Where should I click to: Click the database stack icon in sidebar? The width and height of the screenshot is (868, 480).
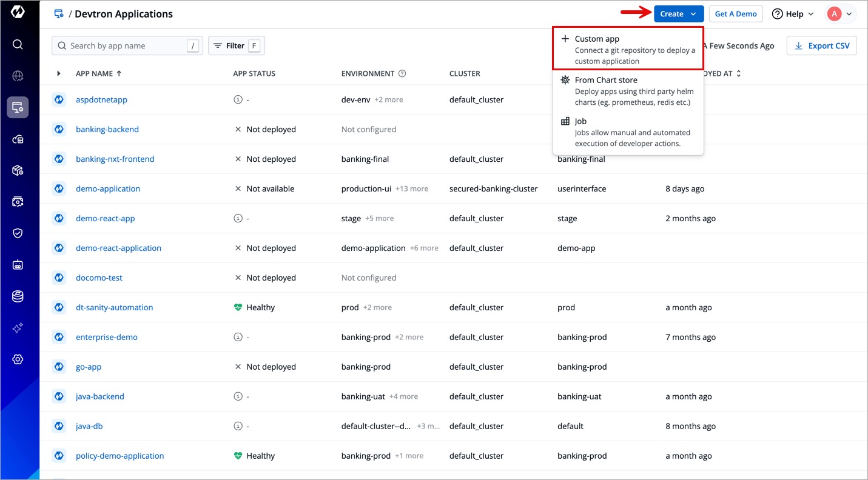click(18, 296)
